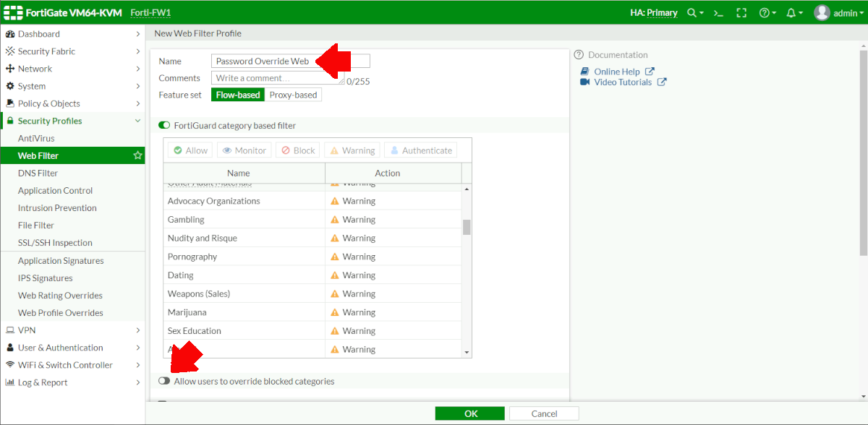Open the CLI console icon
Image resolution: width=868 pixels, height=425 pixels.
tap(718, 12)
